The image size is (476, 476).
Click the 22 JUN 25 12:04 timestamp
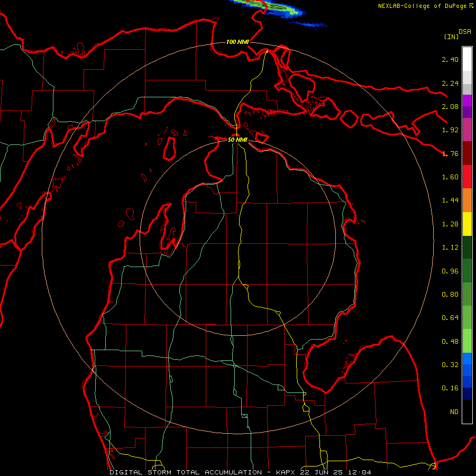tap(335, 472)
